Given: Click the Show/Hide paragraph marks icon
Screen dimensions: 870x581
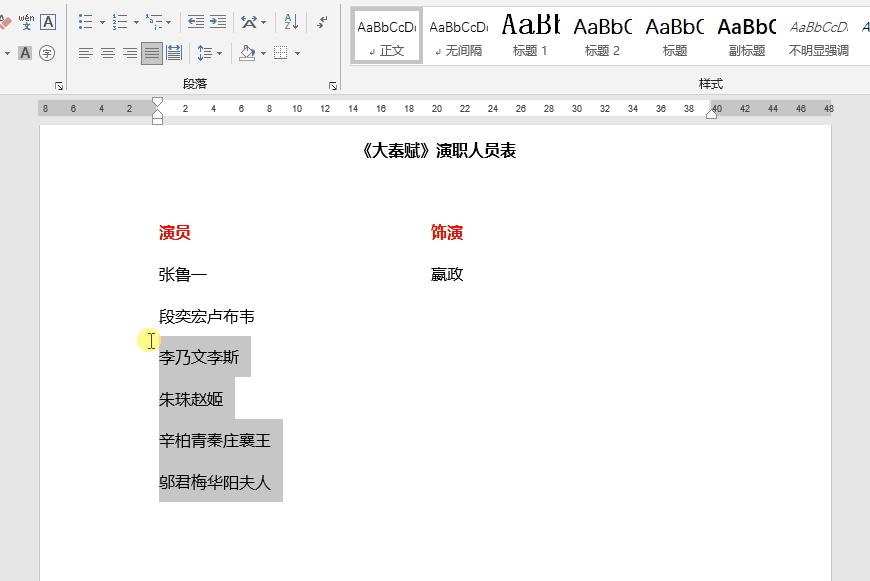Looking at the screenshot, I should [321, 21].
